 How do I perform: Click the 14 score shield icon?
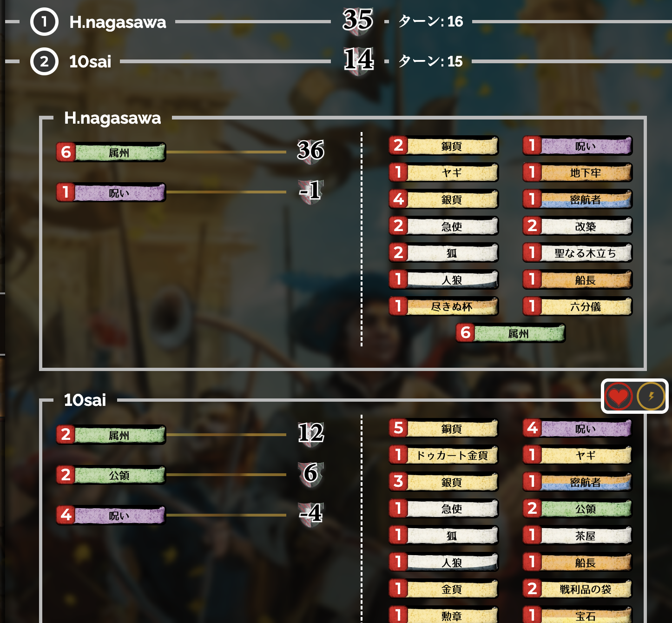[358, 60]
